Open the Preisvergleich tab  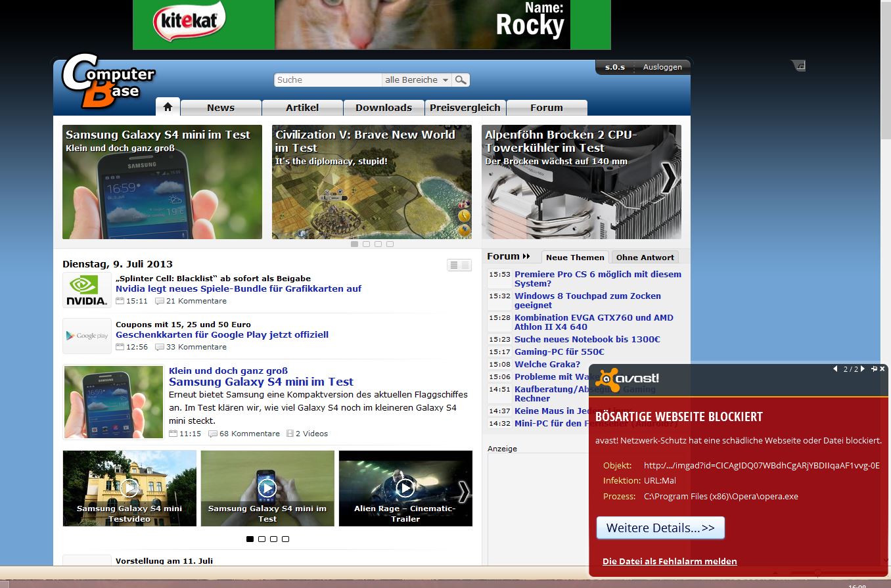(x=465, y=108)
